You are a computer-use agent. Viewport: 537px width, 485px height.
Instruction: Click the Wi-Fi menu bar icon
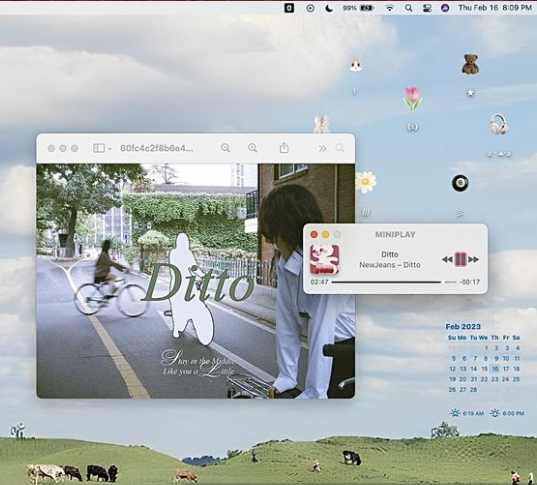390,8
